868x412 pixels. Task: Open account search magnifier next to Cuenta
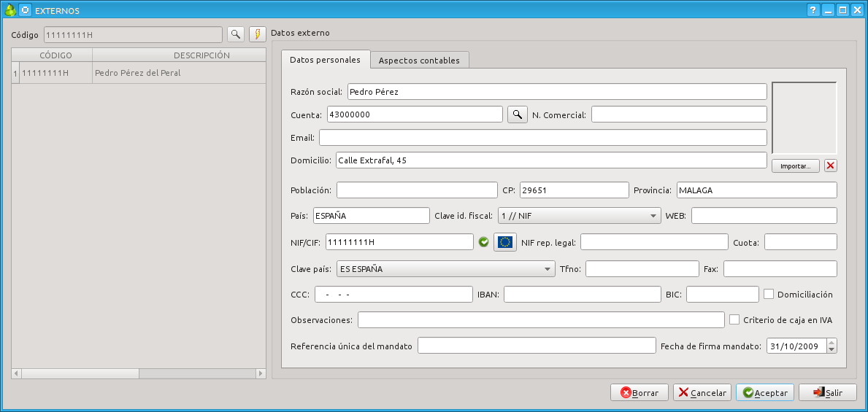(518, 114)
